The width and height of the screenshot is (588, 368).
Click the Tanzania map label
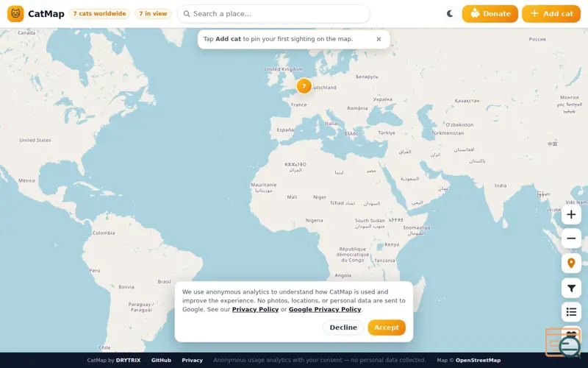pyautogui.click(x=384, y=261)
